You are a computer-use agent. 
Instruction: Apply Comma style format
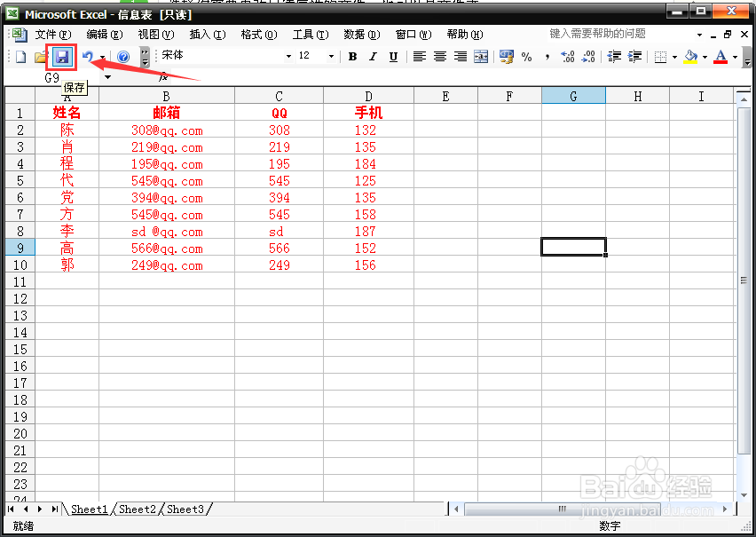point(547,57)
